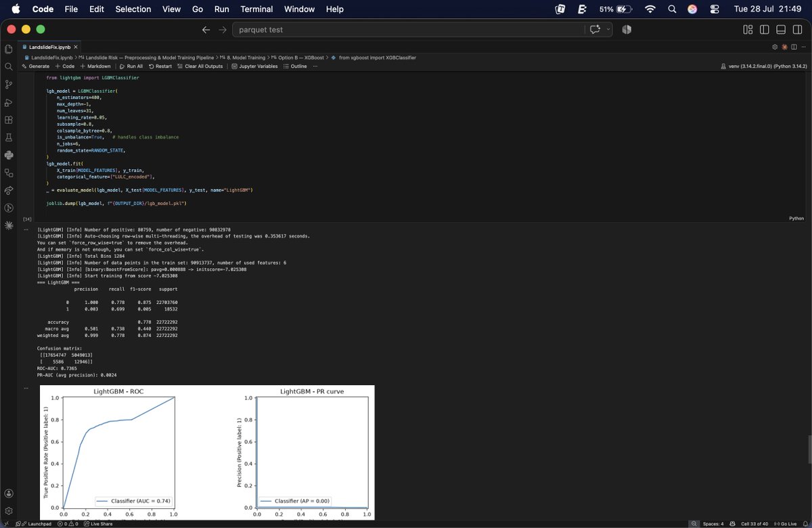Viewport: 812px width, 528px height.
Task: Open the Run menu in macOS menu bar
Action: pos(221,9)
